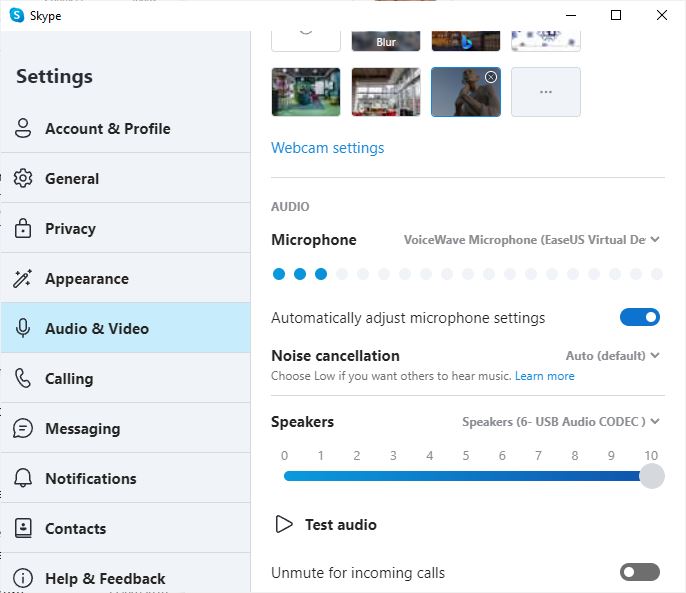
Task: Expand the Microphone device dropdown
Action: tap(531, 240)
